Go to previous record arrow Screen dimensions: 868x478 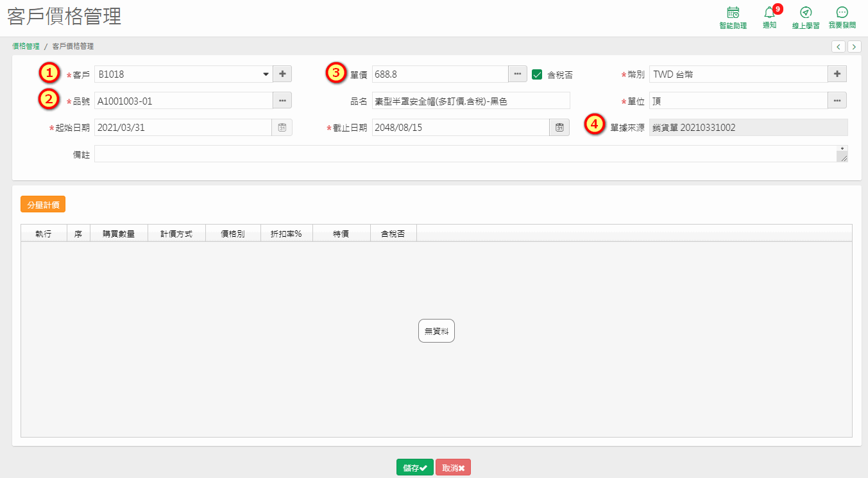tap(838, 46)
